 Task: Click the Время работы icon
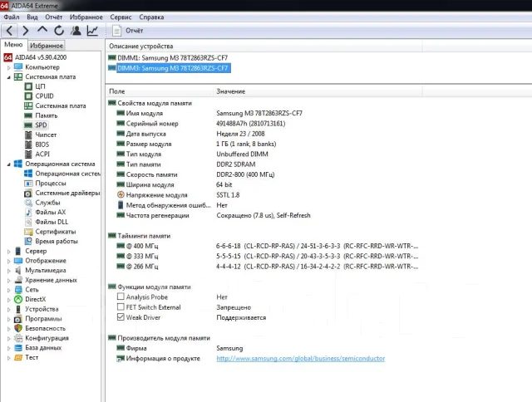tap(28, 242)
